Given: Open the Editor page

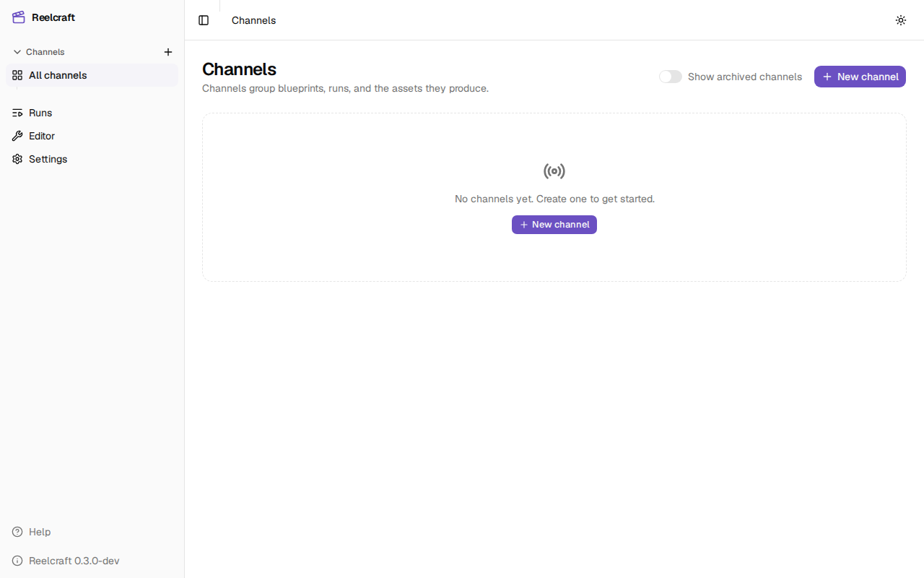Looking at the screenshot, I should 92,136.
